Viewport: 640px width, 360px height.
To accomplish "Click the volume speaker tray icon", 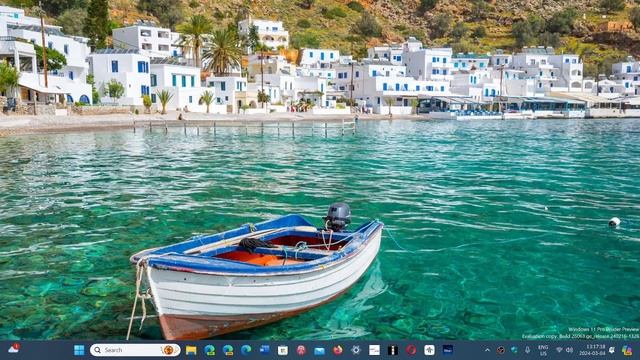I will tap(569, 350).
